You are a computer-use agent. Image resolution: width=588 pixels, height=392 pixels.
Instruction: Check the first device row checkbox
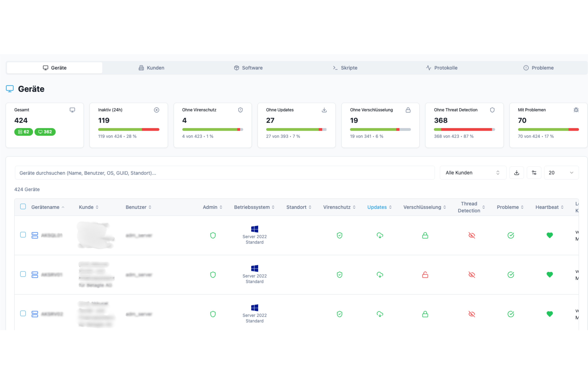[23, 235]
